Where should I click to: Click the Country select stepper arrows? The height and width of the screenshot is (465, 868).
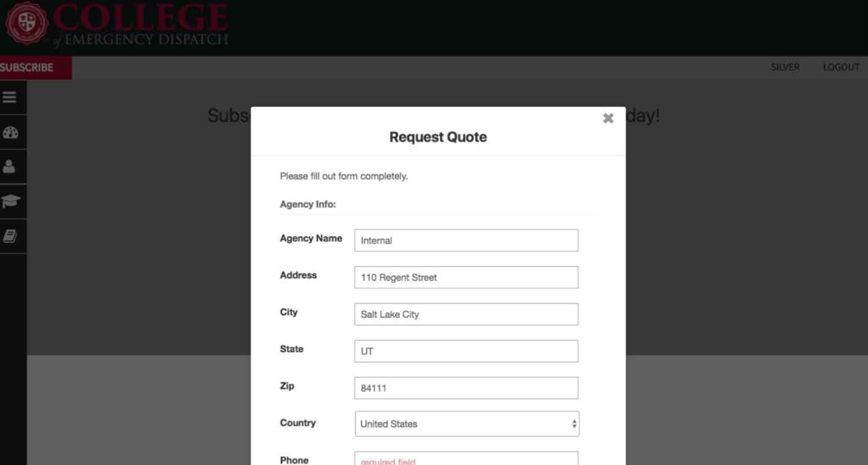pyautogui.click(x=573, y=423)
